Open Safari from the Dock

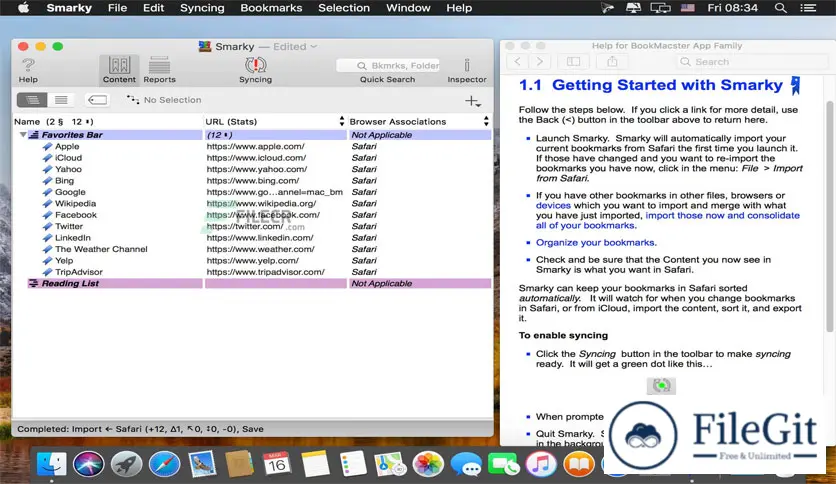pos(164,464)
